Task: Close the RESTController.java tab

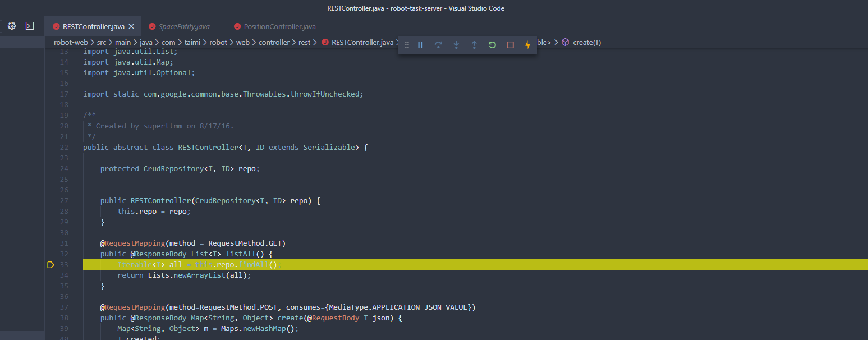Action: coord(131,25)
